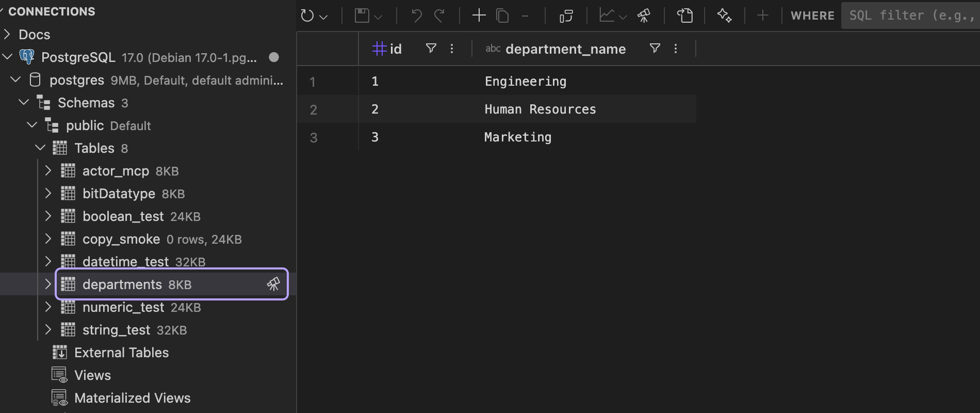Expand the departments table
Image resolution: width=980 pixels, height=413 pixels.
click(x=48, y=284)
